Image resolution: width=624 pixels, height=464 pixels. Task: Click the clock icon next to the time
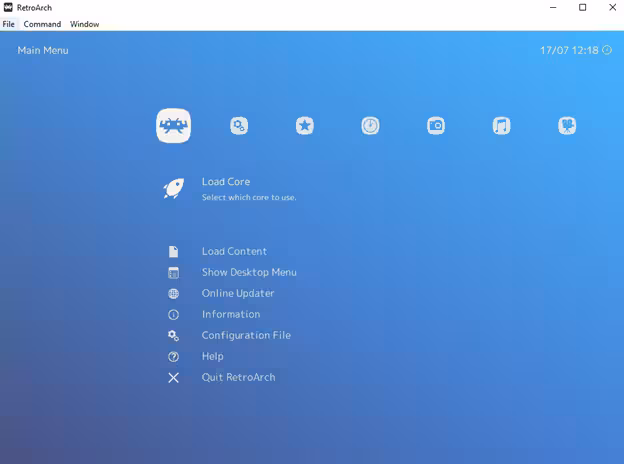[x=607, y=50]
